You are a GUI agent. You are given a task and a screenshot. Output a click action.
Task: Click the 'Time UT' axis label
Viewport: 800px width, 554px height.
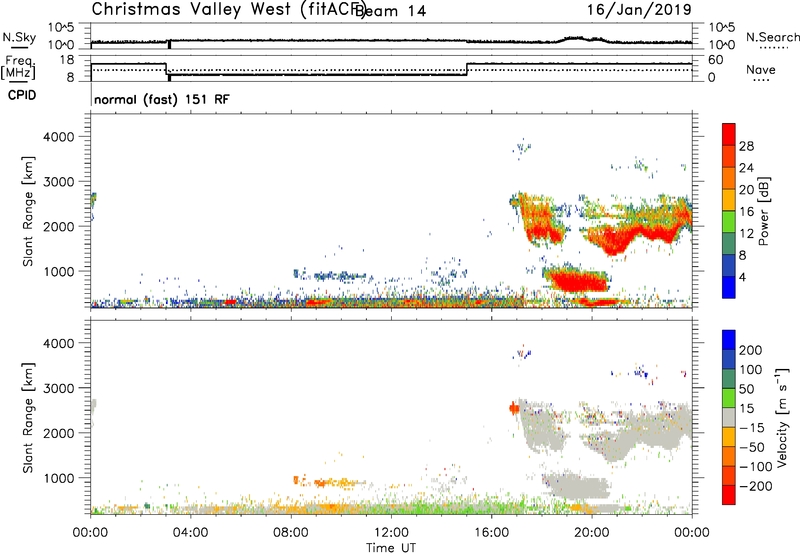[x=391, y=547]
